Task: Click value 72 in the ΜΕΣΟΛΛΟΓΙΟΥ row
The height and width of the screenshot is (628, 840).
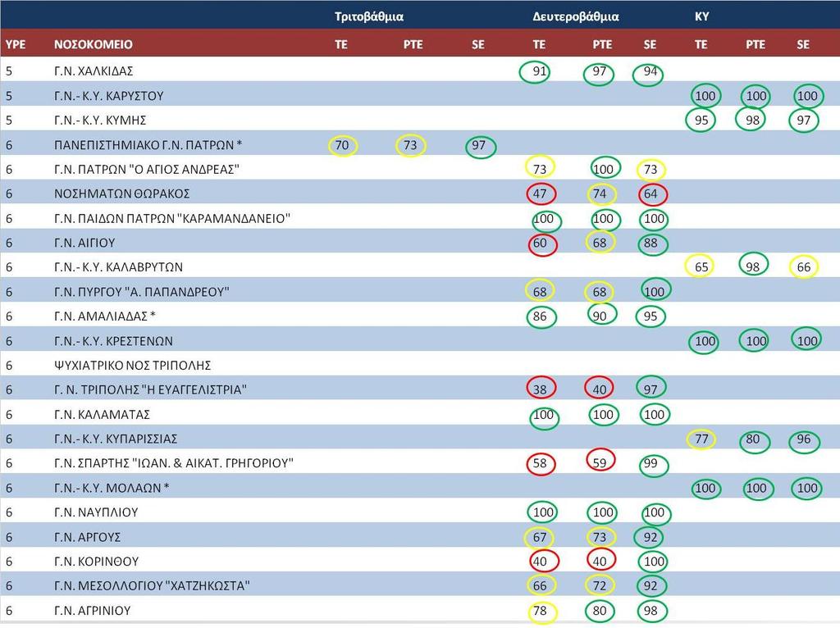Action: click(600, 585)
